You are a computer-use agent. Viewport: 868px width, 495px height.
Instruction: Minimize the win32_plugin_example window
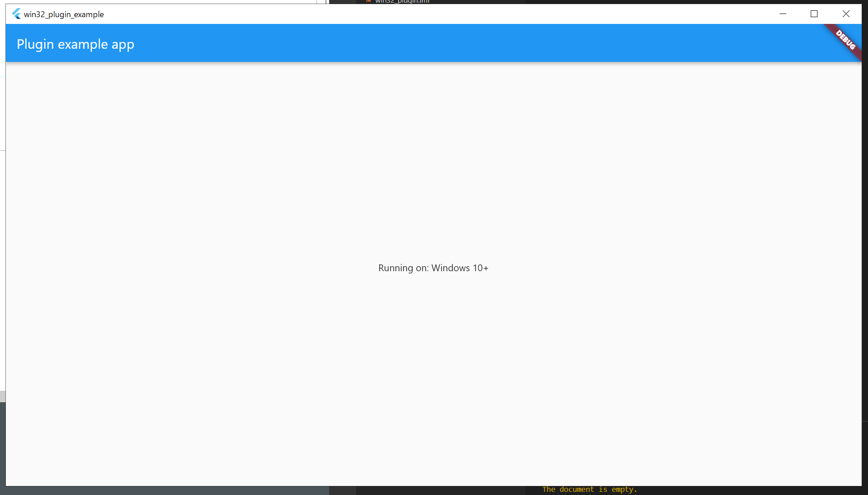tap(783, 14)
